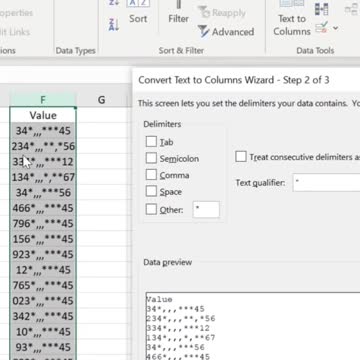Select cell with 234*,,,**,*56
360x360 pixels.
pos(43,146)
